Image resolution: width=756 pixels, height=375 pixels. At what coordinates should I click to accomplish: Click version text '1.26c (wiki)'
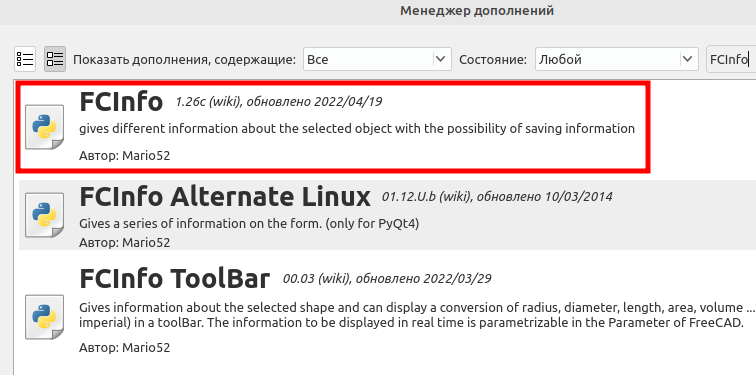(209, 102)
